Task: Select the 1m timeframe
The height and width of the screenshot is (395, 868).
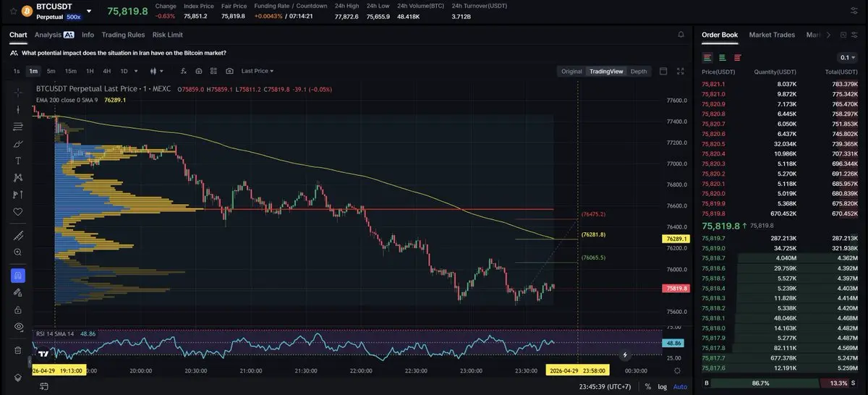Action: [x=33, y=71]
